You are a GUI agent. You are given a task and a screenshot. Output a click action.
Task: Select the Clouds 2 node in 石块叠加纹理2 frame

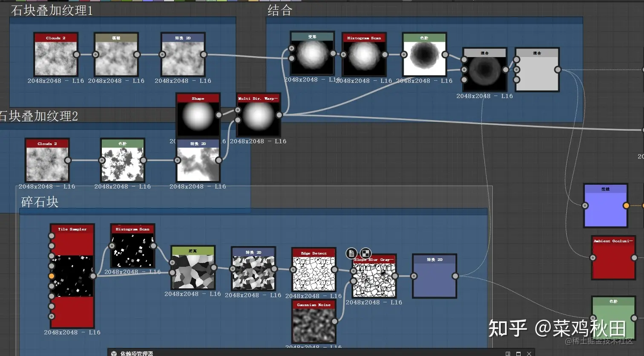[x=47, y=160]
